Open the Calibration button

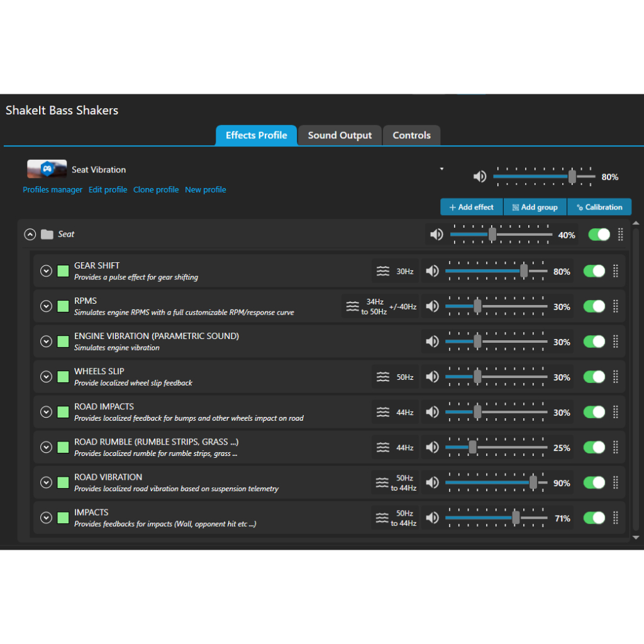[x=599, y=207]
